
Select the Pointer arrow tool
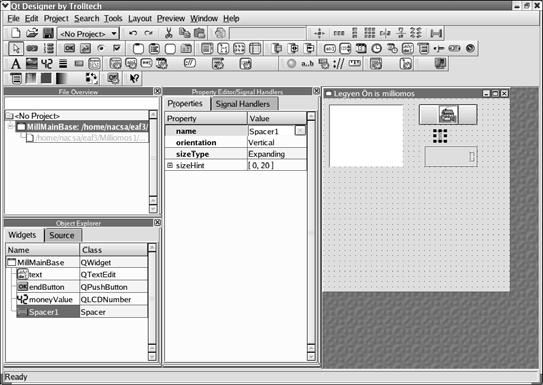click(x=16, y=48)
